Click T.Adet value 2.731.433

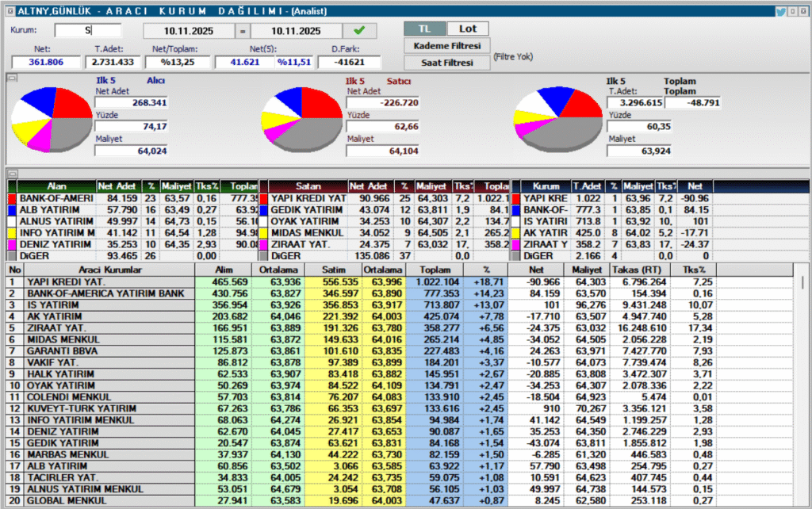(113, 62)
